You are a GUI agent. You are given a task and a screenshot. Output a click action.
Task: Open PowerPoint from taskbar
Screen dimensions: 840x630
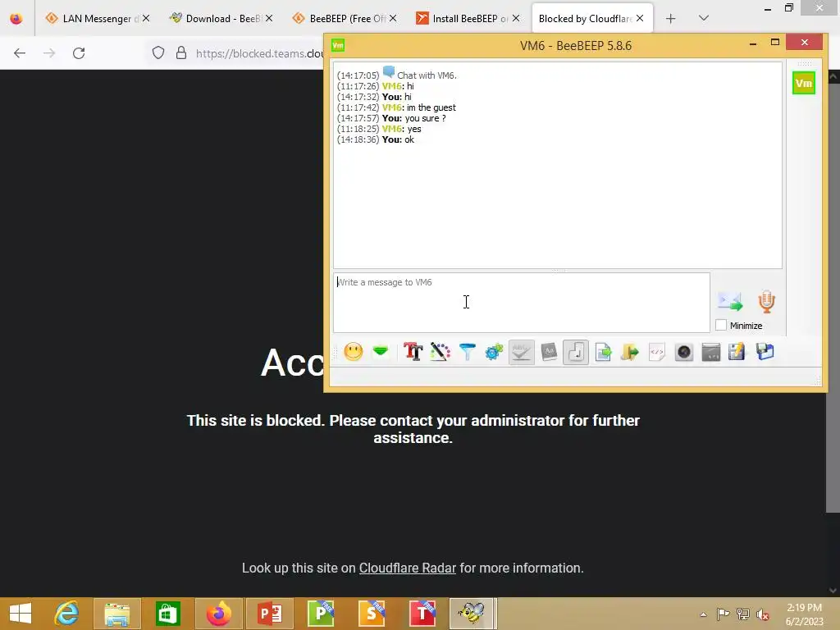coord(269,614)
